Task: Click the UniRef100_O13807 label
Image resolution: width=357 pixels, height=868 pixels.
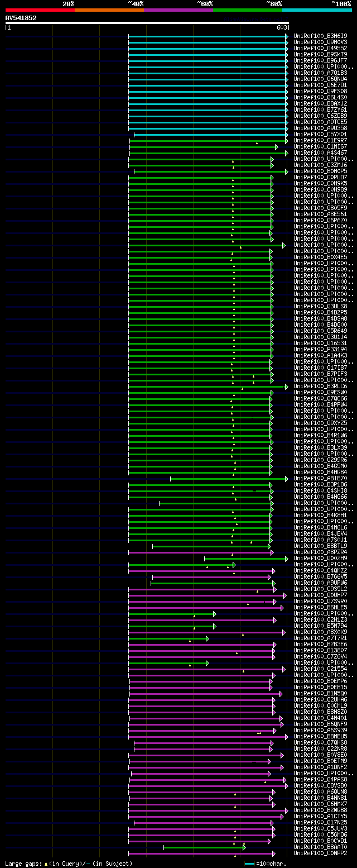Action: tap(320, 650)
